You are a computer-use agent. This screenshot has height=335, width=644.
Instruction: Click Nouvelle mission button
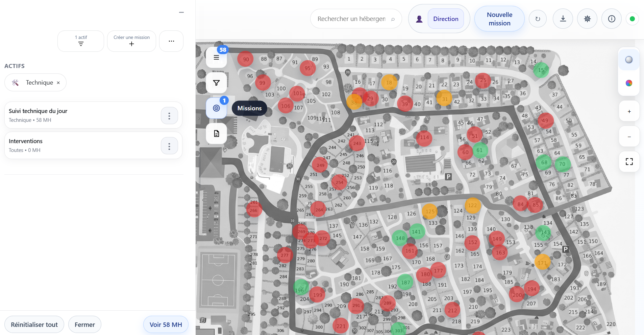click(x=499, y=19)
